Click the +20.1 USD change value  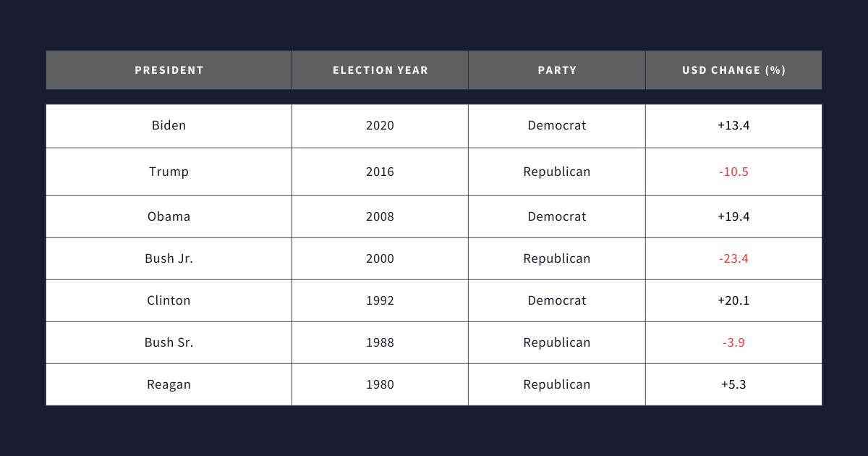point(733,300)
